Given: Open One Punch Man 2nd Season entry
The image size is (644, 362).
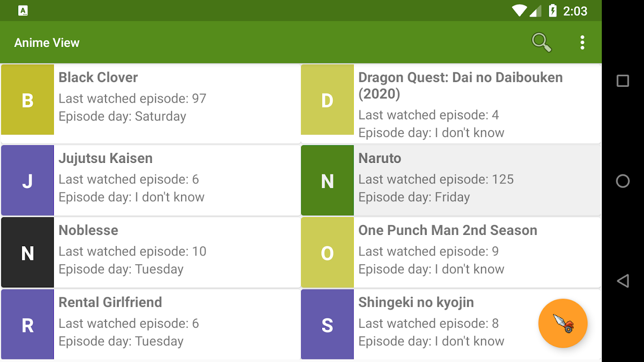Looking at the screenshot, I should click(x=447, y=230).
